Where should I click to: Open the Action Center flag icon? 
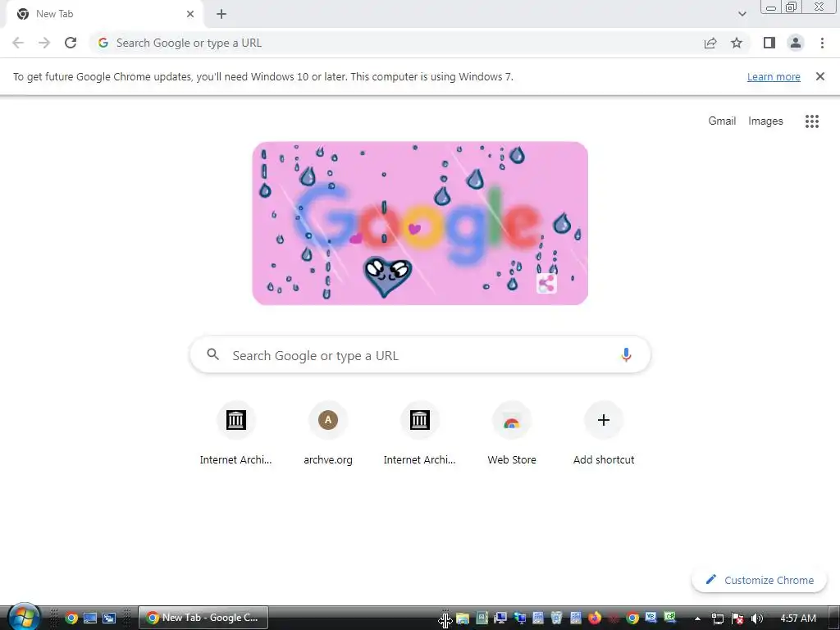[737, 619]
